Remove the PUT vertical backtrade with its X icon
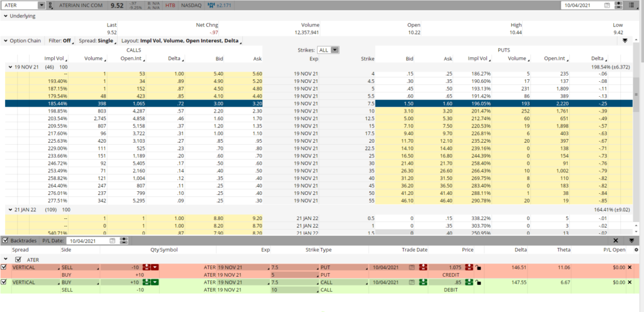The width and height of the screenshot is (644, 312). [x=630, y=267]
